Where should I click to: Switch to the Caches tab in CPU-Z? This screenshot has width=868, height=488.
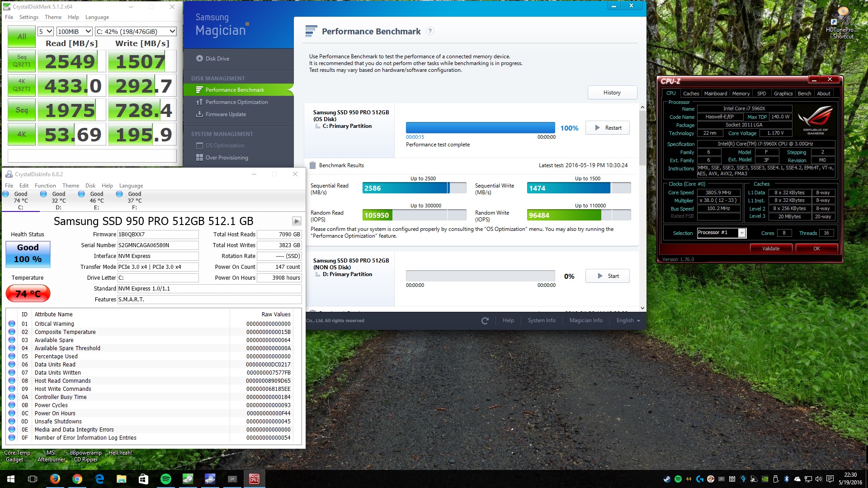tap(691, 94)
